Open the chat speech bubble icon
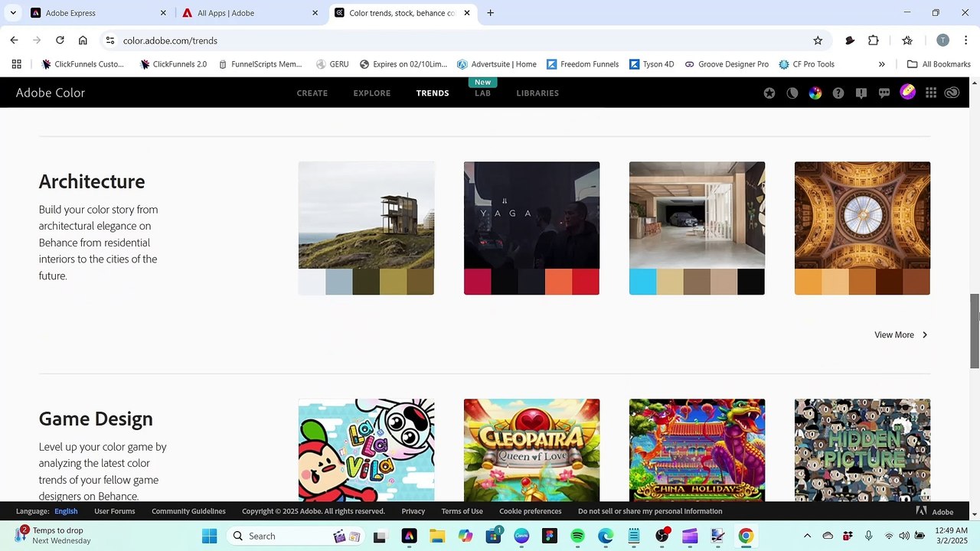Screen dimensions: 980x551 pyautogui.click(x=884, y=93)
